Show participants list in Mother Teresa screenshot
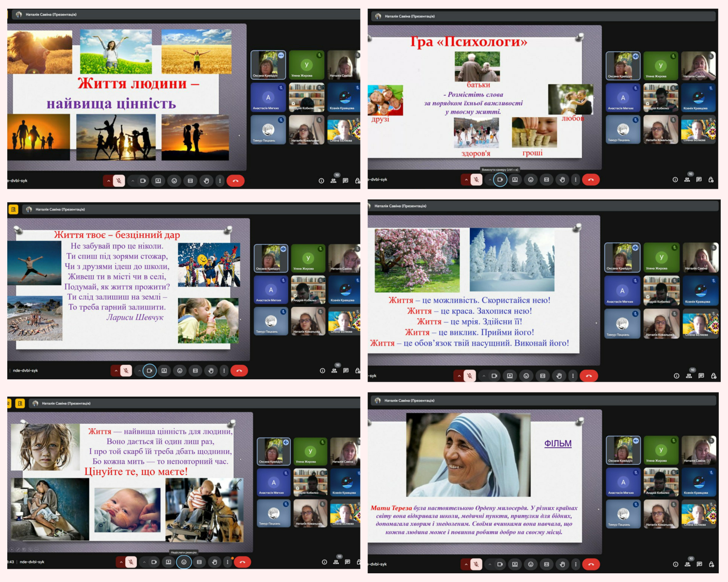Viewport: 728px width, 582px height. (687, 564)
